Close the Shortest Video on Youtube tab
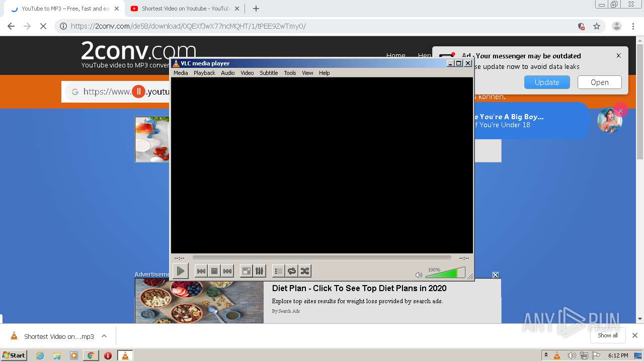644x362 pixels. pyautogui.click(x=237, y=9)
